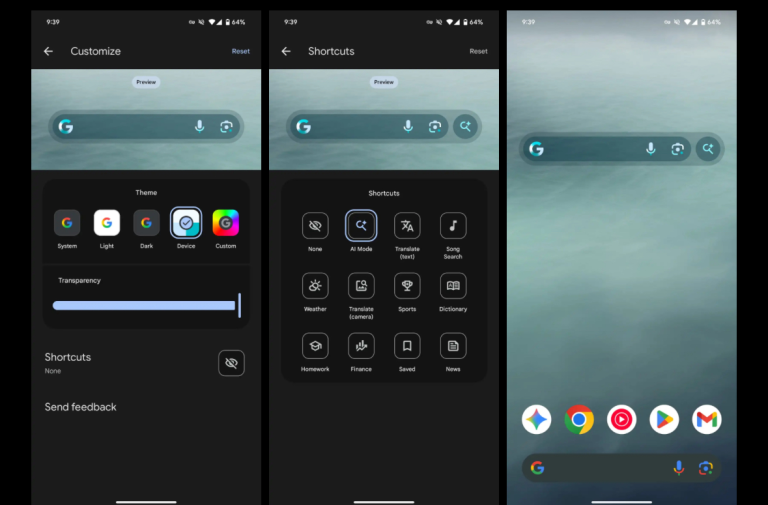Choose the Translate (text) shortcut
768x505 pixels.
pyautogui.click(x=407, y=225)
